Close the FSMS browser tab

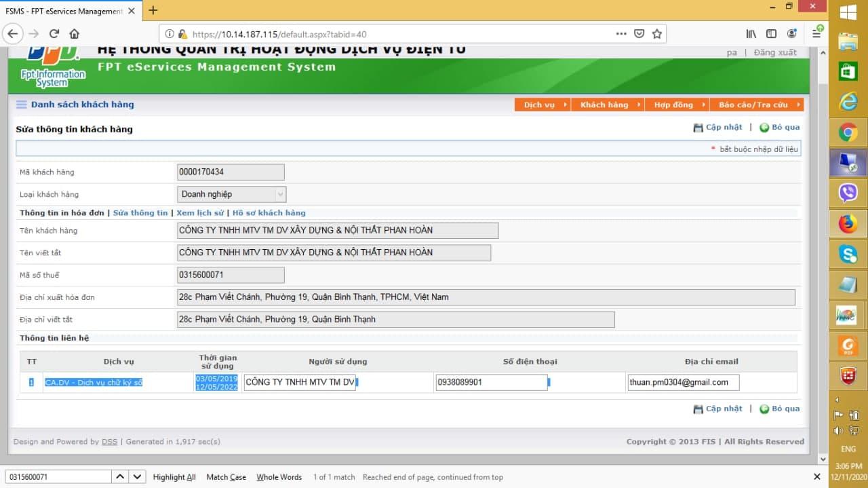(x=131, y=10)
